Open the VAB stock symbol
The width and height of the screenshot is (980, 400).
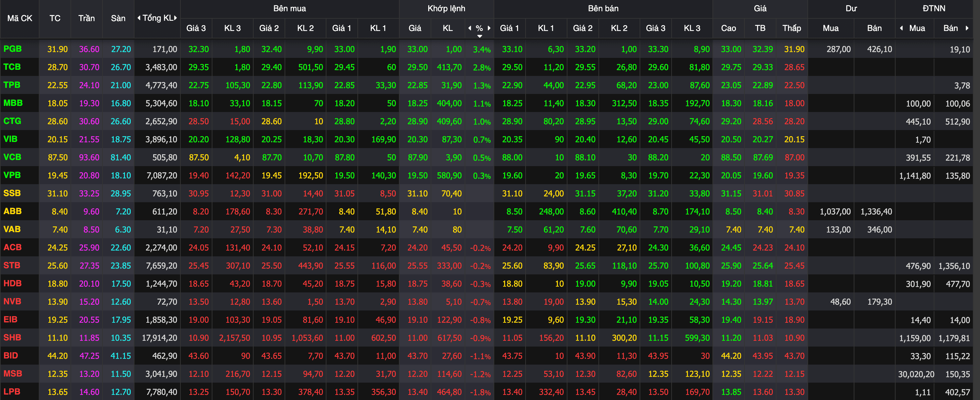(x=12, y=229)
